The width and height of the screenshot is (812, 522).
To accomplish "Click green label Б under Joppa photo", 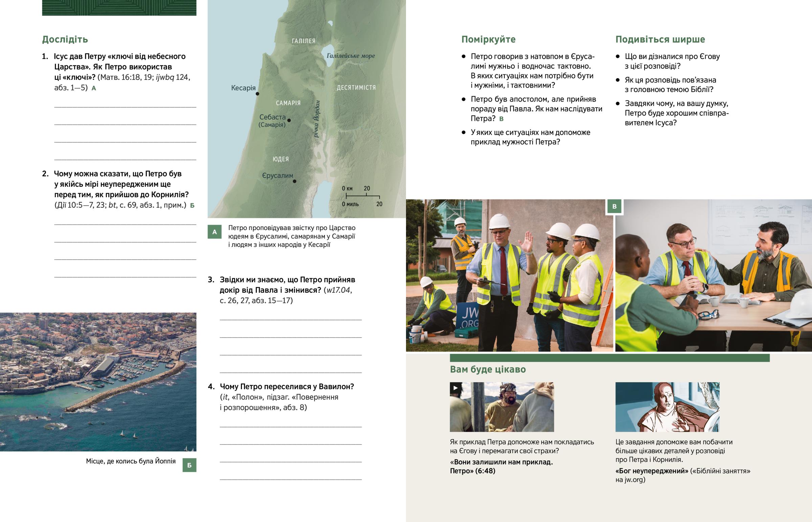I will click(x=189, y=466).
